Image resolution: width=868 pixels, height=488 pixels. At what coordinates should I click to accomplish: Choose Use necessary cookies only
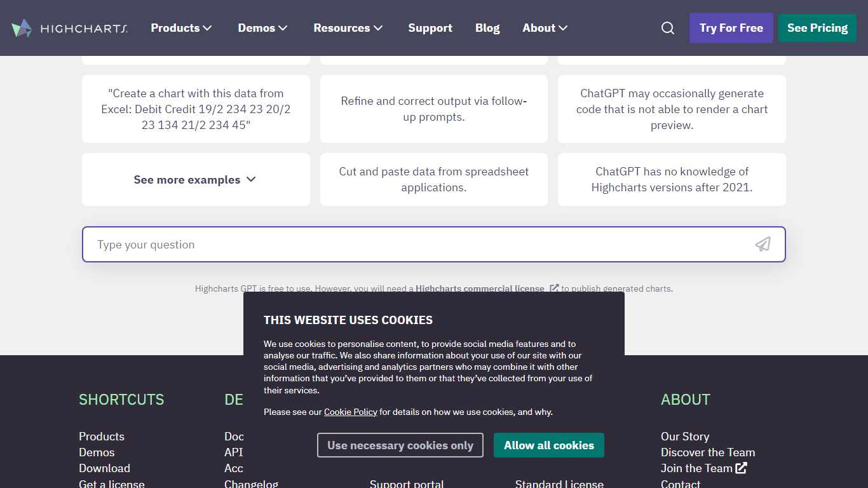(400, 445)
